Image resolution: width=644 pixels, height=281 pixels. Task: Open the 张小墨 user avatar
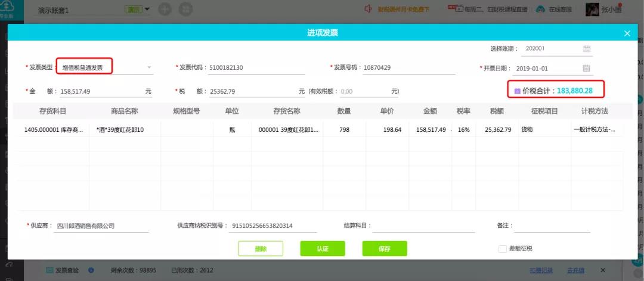pyautogui.click(x=592, y=10)
